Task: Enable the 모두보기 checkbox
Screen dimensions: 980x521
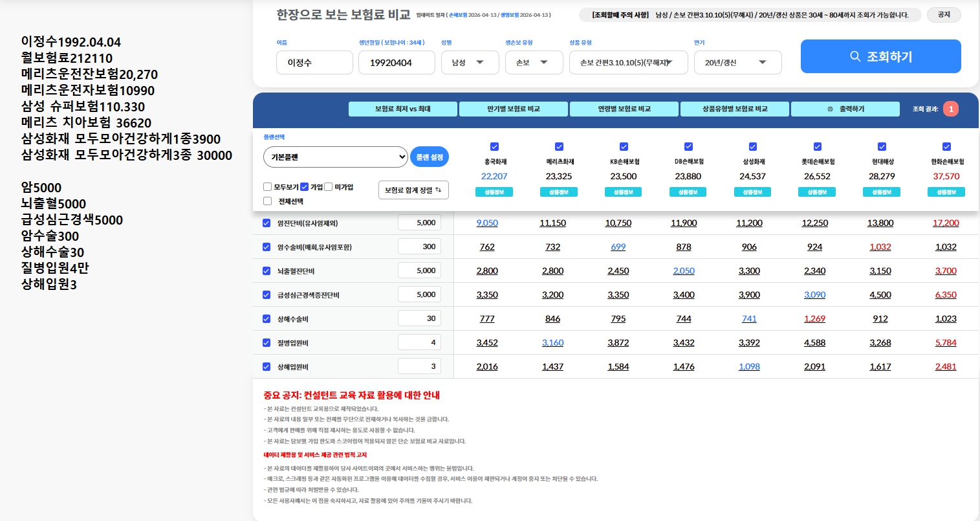Action: [267, 187]
